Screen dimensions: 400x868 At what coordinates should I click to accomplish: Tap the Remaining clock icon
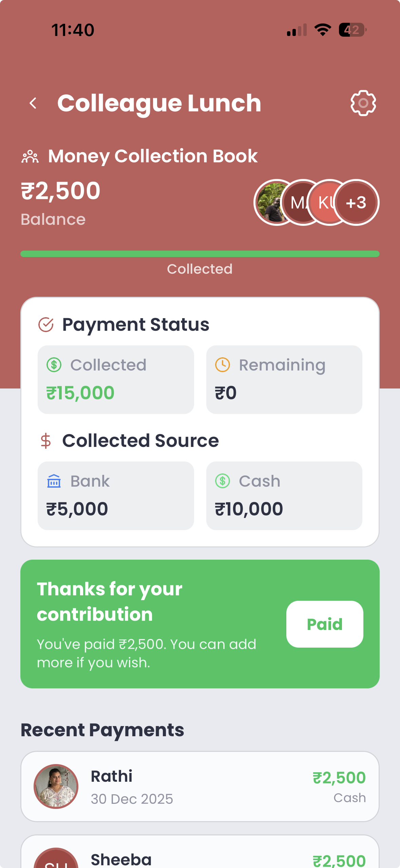pos(223,365)
